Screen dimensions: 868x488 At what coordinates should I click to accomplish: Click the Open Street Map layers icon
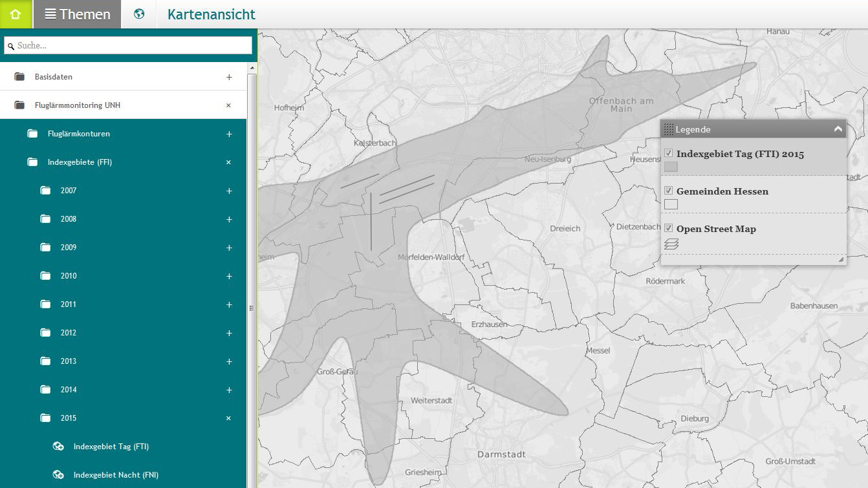(x=671, y=244)
